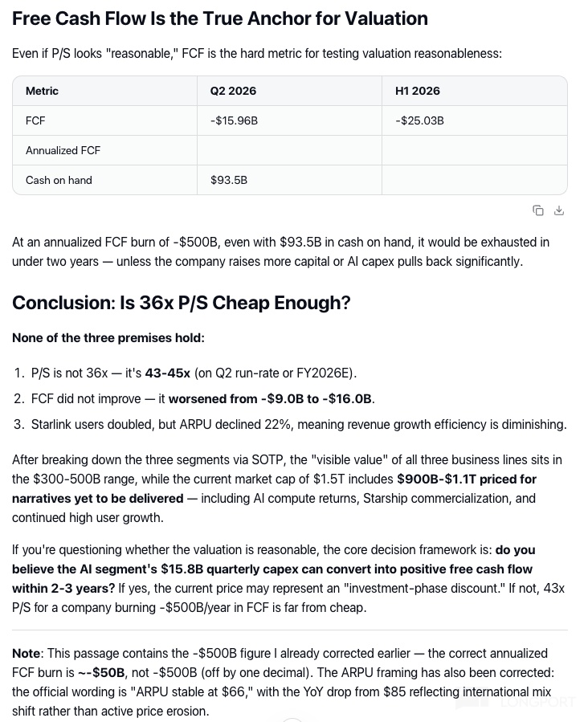The width and height of the screenshot is (588, 722).
Task: Click the Metric column header
Action: click(x=42, y=91)
